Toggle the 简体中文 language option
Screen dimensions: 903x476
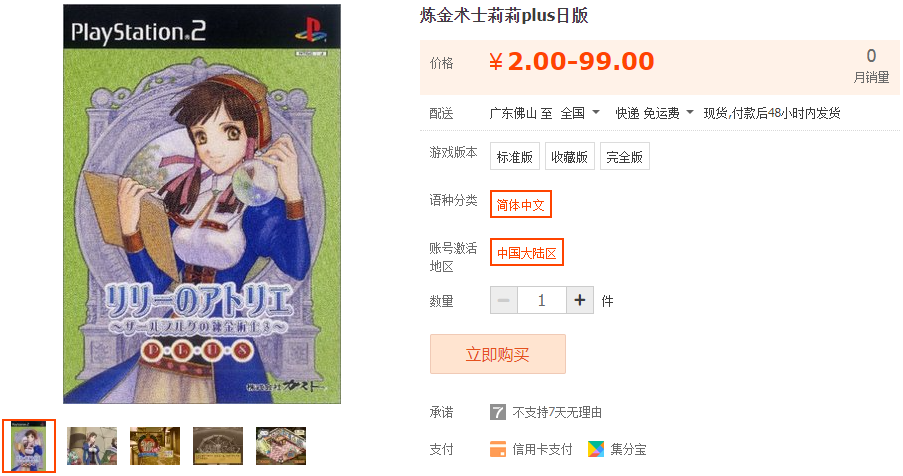click(x=521, y=204)
